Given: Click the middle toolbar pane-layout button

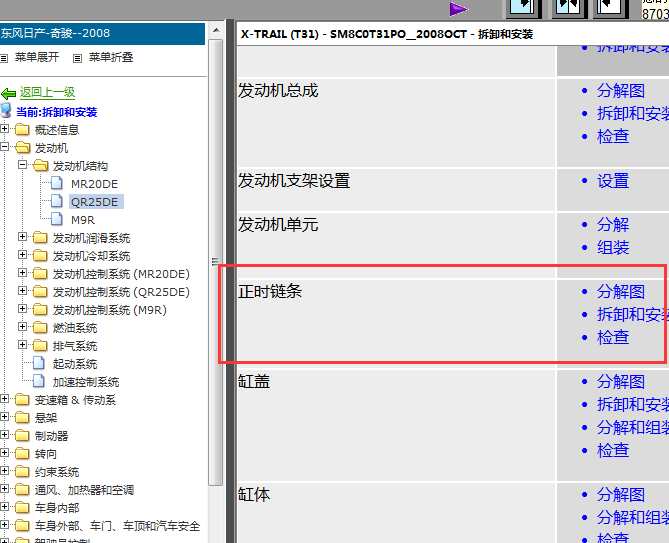Looking at the screenshot, I should 568,9.
